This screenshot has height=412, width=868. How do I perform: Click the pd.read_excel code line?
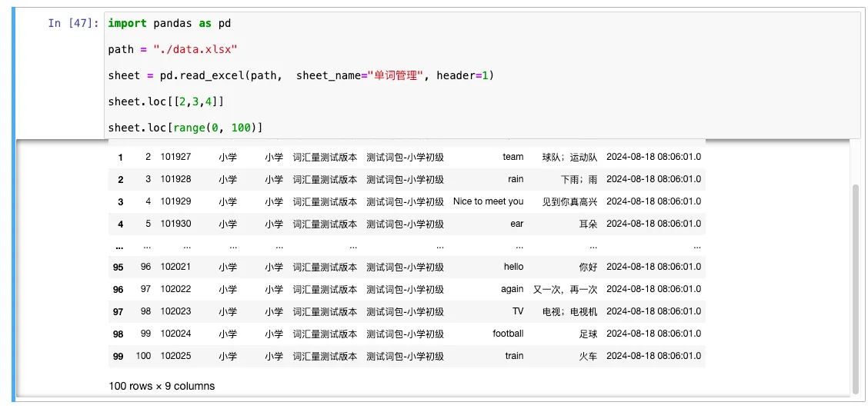click(300, 75)
